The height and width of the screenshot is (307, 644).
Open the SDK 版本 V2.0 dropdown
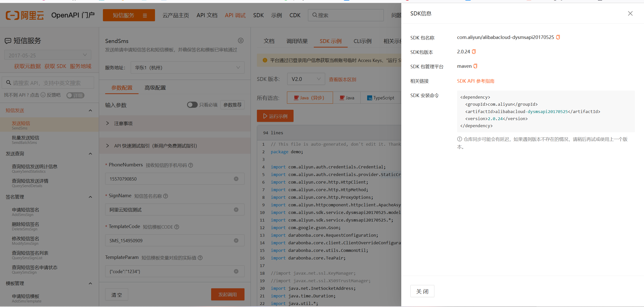click(306, 79)
